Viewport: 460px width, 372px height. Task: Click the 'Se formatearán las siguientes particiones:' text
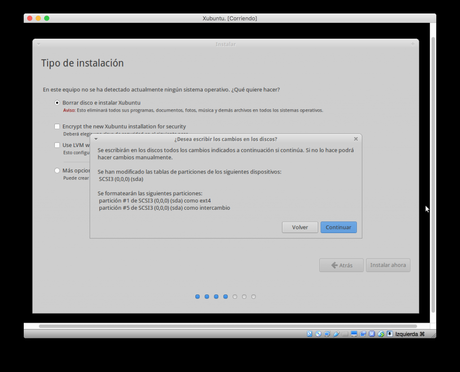[150, 193]
